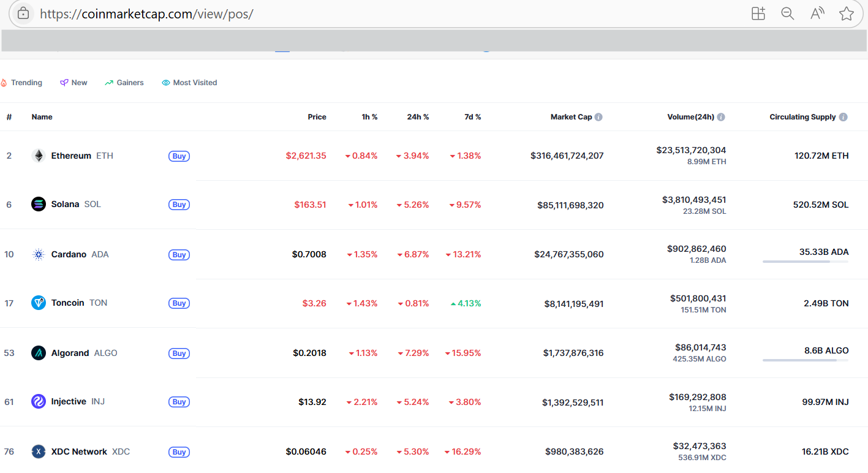The height and width of the screenshot is (473, 868).
Task: Click Injective 1h change 2.21%
Action: click(x=362, y=402)
